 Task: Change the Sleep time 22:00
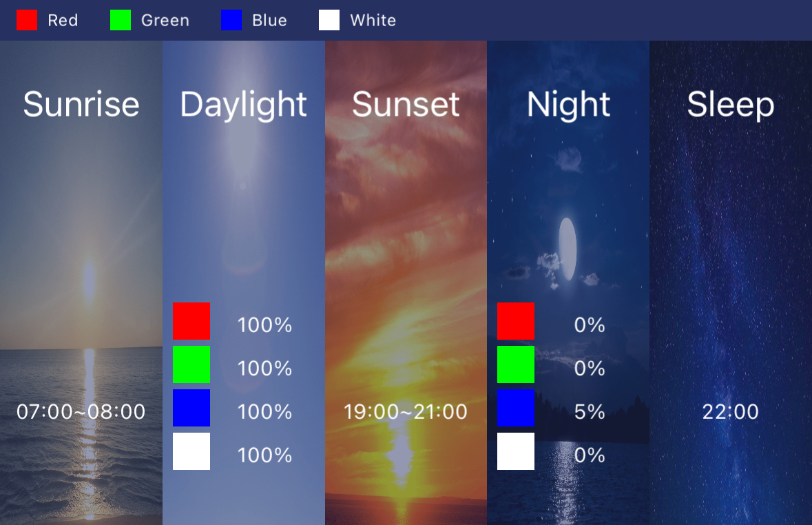coord(731,412)
